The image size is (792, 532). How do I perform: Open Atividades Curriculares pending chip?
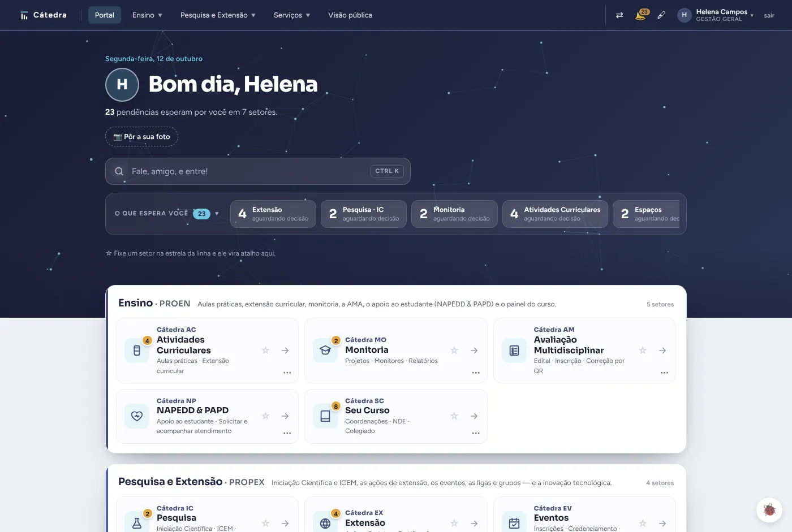[x=555, y=214]
